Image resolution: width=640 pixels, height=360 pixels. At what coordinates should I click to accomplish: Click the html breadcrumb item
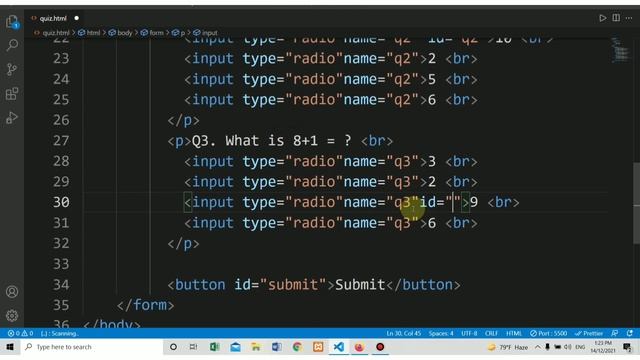pos(89,33)
